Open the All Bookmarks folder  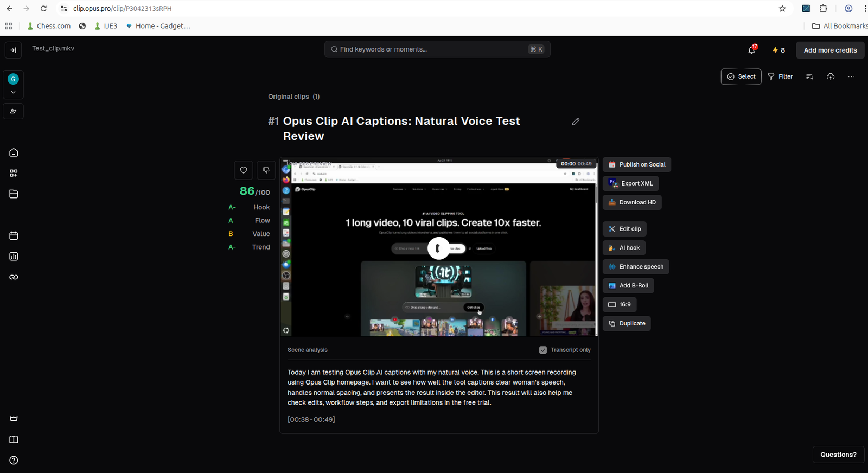click(x=840, y=26)
